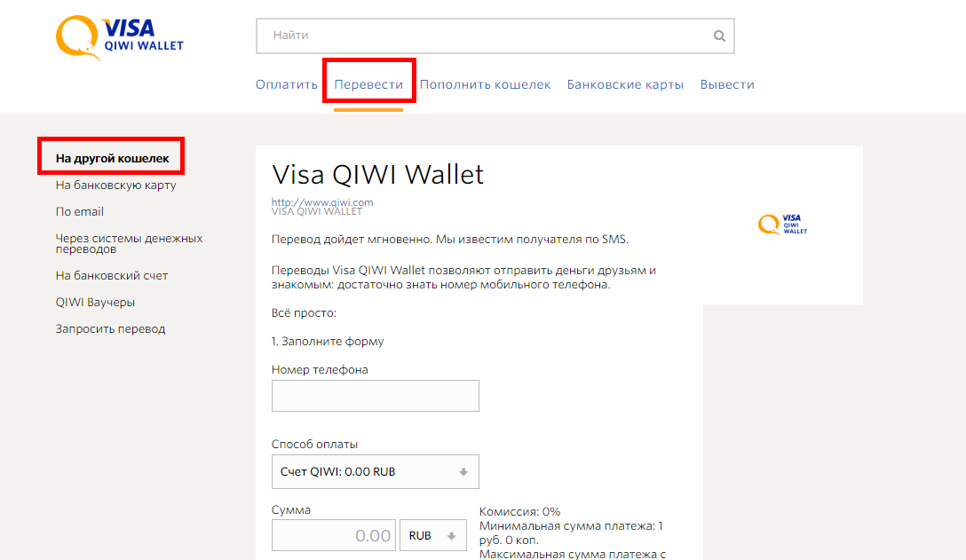This screenshot has height=560, width=966.
Task: Follow the http://www.qiwi.com link
Action: click(x=322, y=202)
